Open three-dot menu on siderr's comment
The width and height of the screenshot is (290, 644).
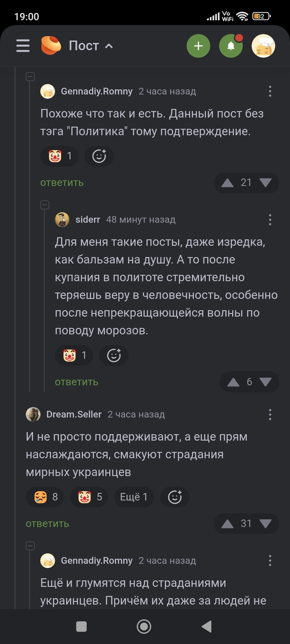[x=270, y=219]
